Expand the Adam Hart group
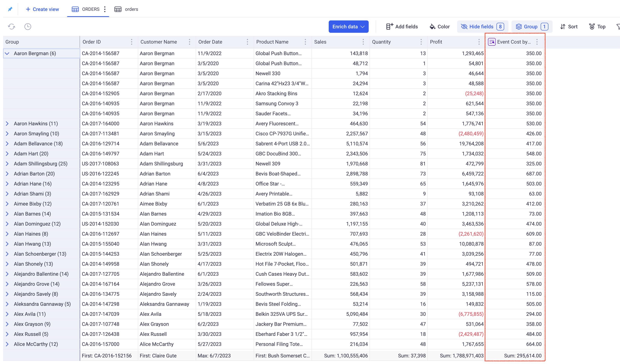The width and height of the screenshot is (620, 364). pos(7,154)
